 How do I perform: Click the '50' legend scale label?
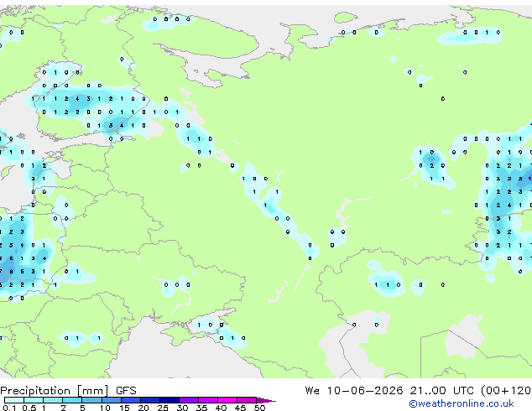(x=259, y=408)
